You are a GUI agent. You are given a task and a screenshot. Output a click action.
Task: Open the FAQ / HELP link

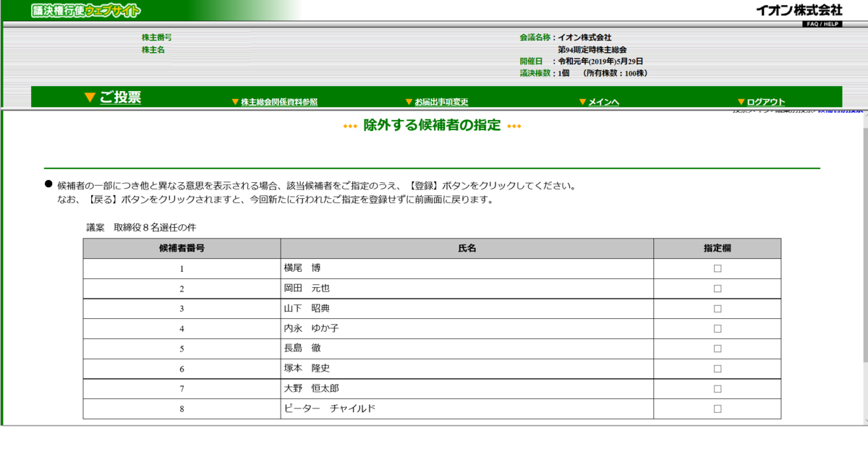[x=822, y=24]
